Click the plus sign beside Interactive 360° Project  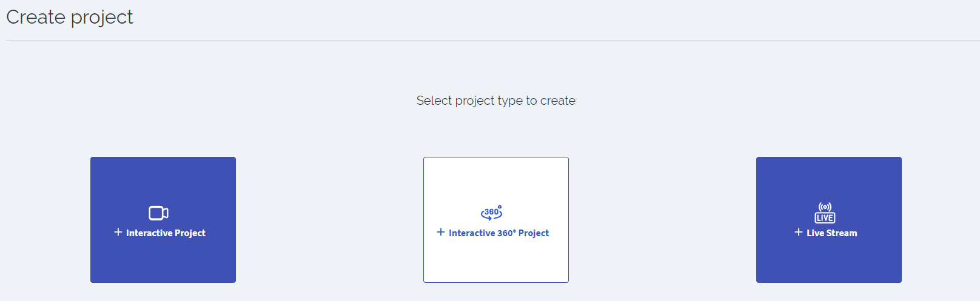441,232
